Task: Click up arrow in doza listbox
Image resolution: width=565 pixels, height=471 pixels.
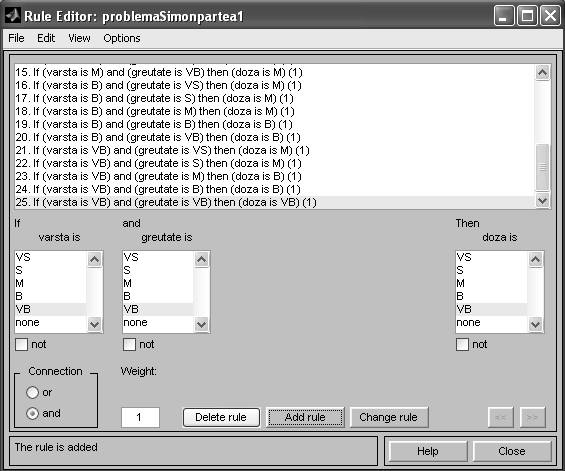Action: [535, 259]
